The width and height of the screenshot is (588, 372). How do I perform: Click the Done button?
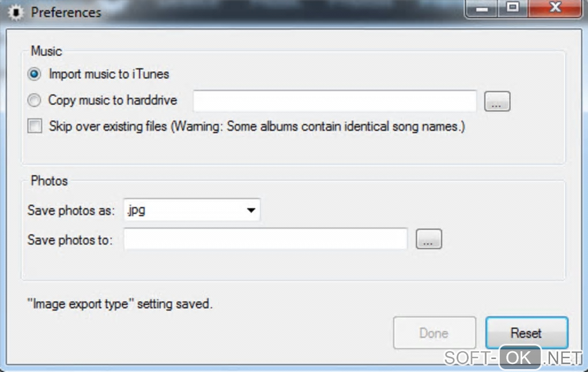pos(434,333)
